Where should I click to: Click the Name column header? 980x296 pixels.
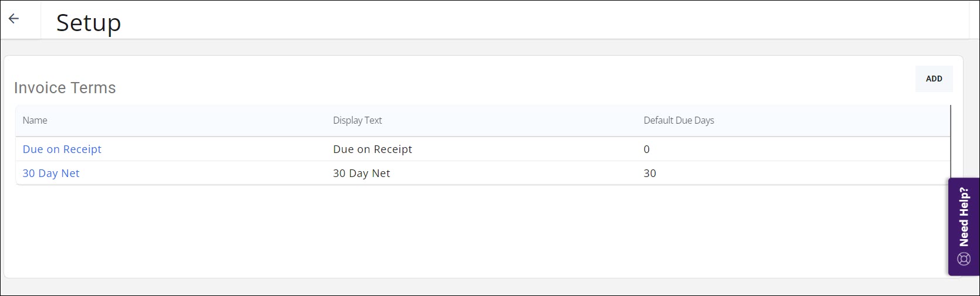click(x=35, y=120)
